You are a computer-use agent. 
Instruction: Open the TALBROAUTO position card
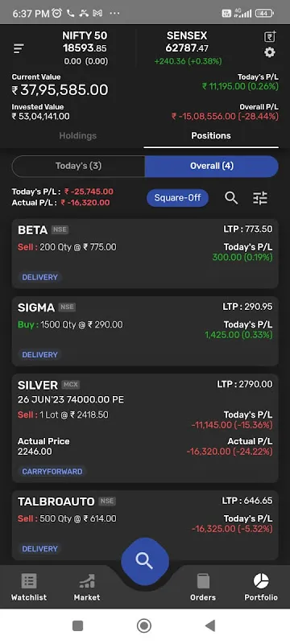[145, 526]
